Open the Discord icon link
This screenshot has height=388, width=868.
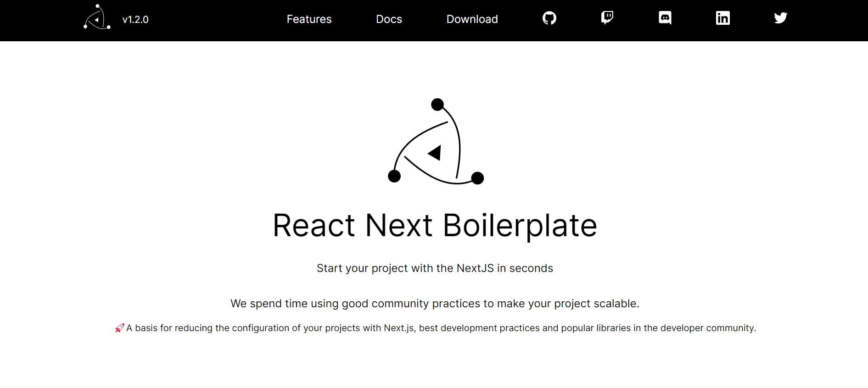[x=665, y=18]
